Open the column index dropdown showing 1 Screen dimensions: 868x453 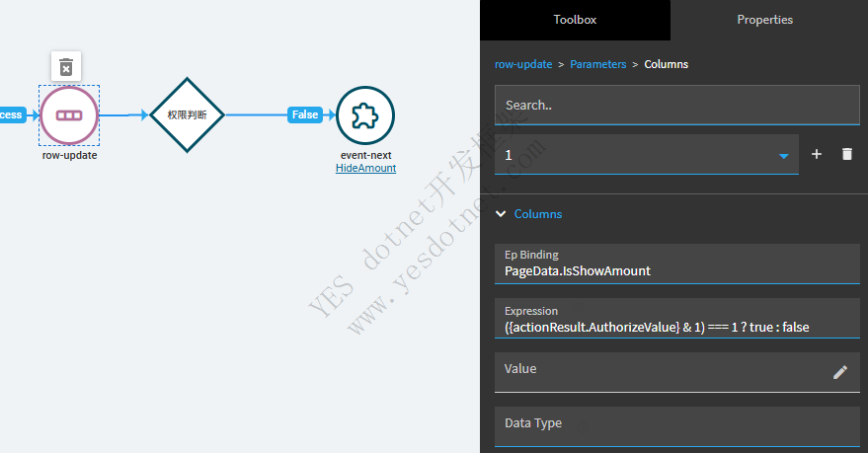click(x=783, y=156)
